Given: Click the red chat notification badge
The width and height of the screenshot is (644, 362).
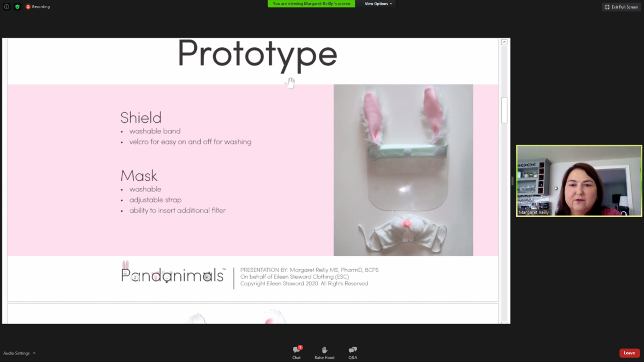Looking at the screenshot, I should [x=300, y=348].
